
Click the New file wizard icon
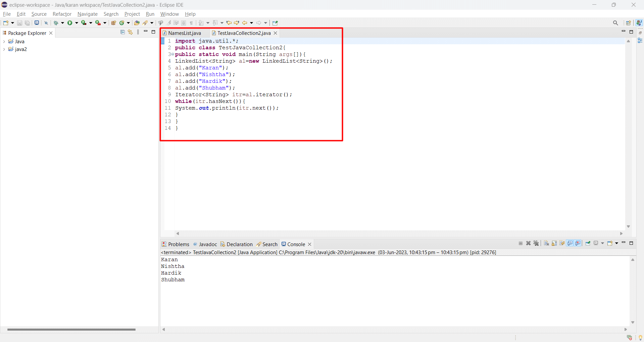6,23
